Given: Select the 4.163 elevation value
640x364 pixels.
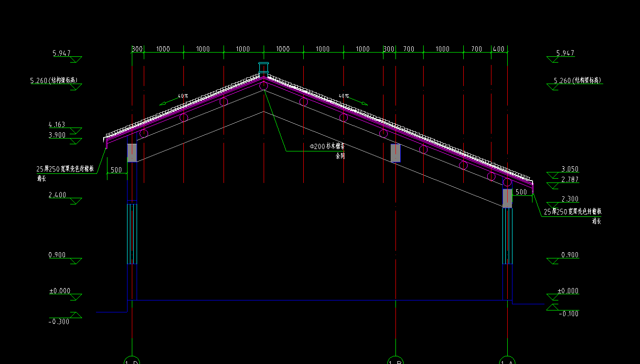Looking at the screenshot, I should point(57,125).
